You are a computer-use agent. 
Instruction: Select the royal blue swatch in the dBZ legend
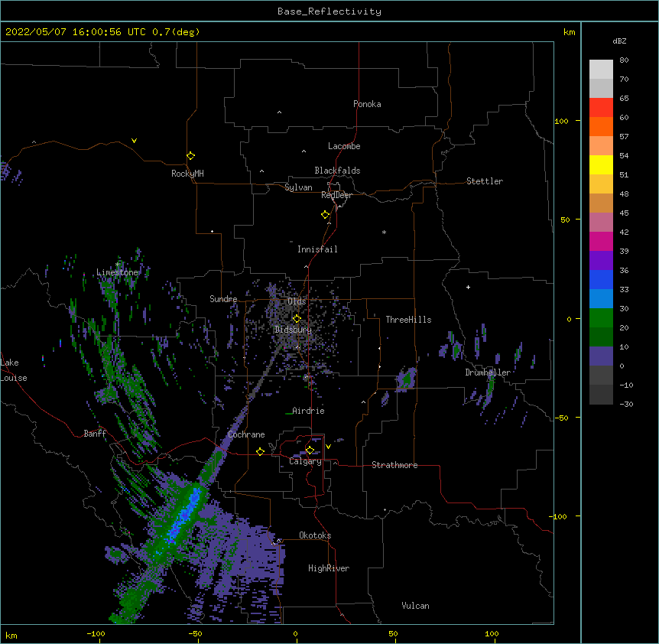[601, 279]
